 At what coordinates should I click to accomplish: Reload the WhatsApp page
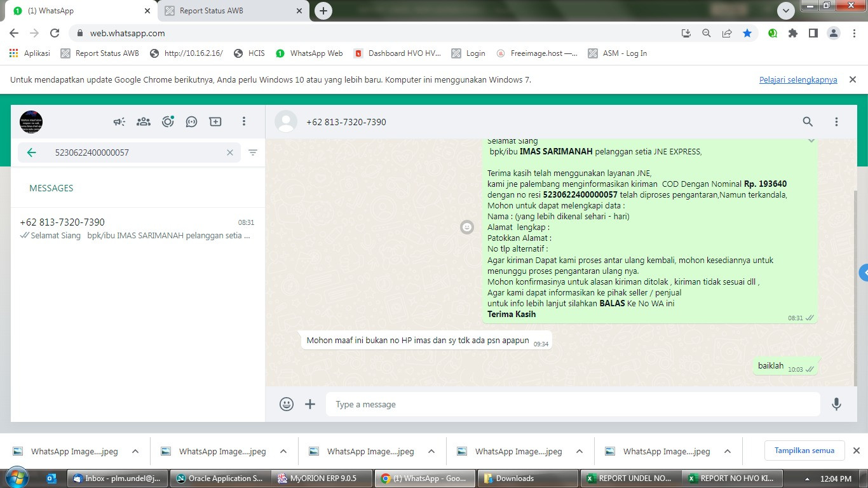click(x=55, y=33)
